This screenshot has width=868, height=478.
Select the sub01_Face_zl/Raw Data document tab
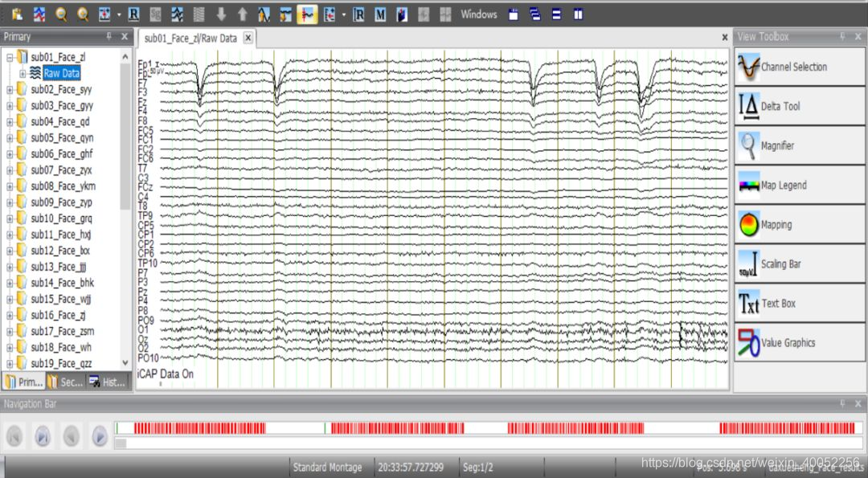[190, 39]
